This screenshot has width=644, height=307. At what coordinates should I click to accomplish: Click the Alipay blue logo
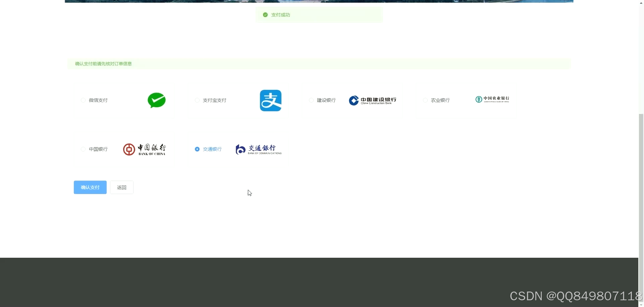click(271, 101)
